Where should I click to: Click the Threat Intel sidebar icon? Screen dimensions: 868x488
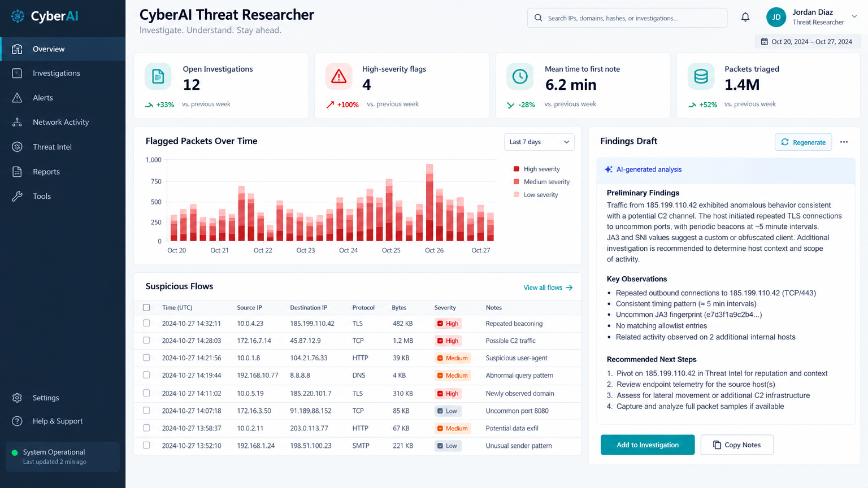tap(18, 147)
